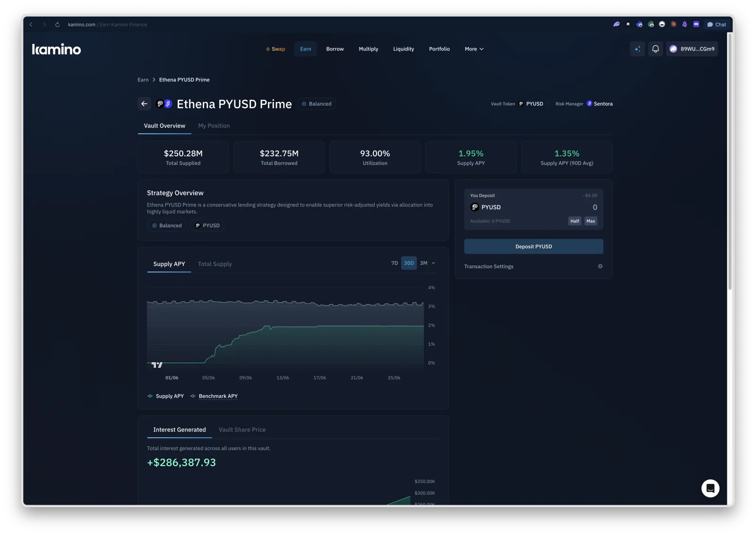Reload the page with browser refresh icon
This screenshot has height=535, width=756.
coord(57,25)
